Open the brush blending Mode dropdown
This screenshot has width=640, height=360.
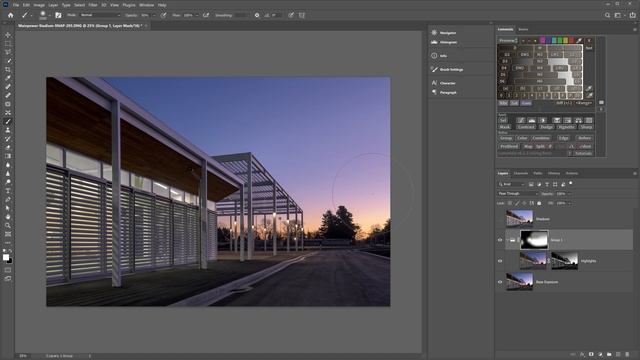(x=100, y=15)
